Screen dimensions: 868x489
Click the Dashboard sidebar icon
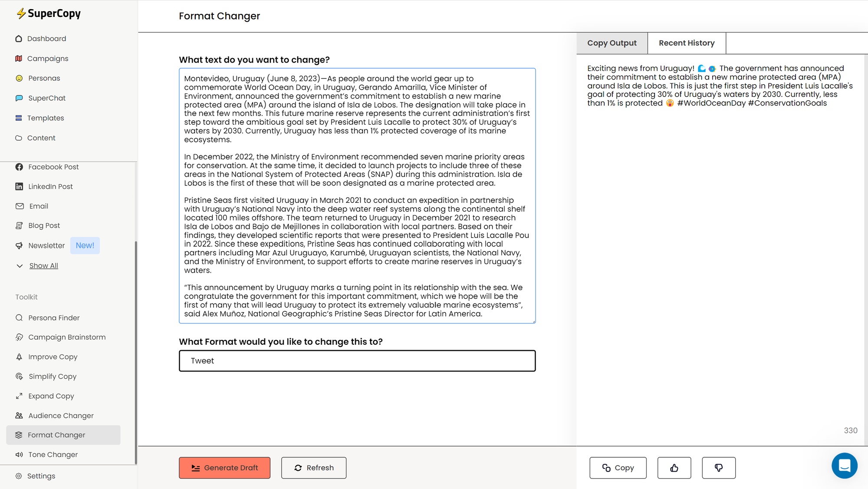pyautogui.click(x=19, y=38)
